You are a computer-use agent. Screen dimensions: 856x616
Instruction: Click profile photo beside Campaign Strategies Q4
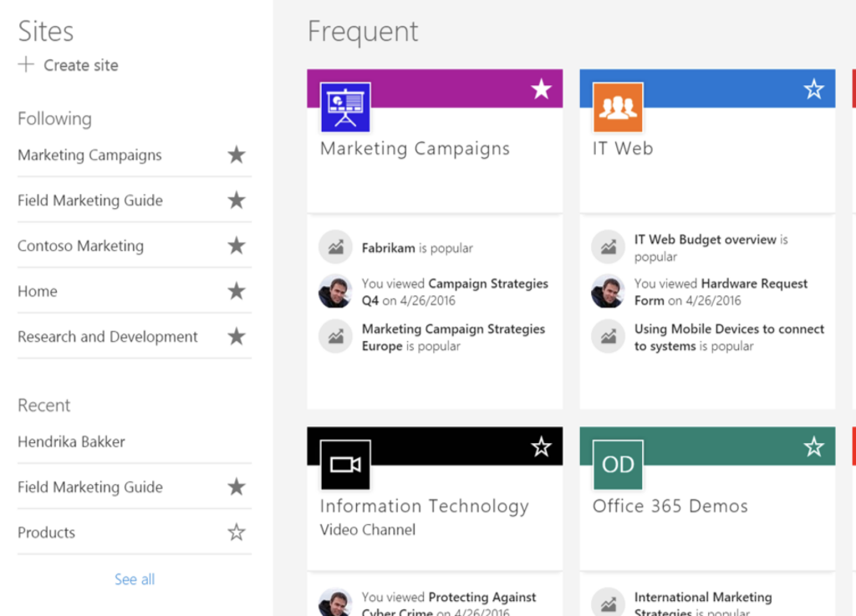coord(335,291)
